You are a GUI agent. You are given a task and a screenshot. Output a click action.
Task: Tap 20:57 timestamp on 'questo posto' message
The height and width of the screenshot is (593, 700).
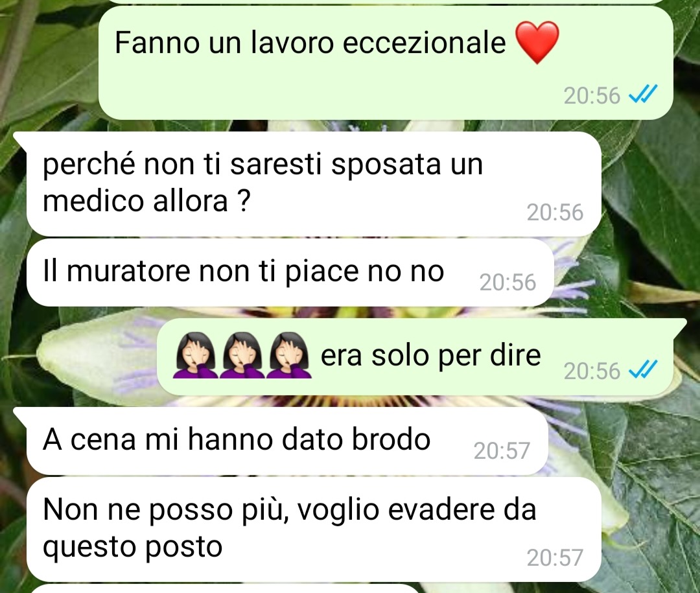[x=555, y=558]
